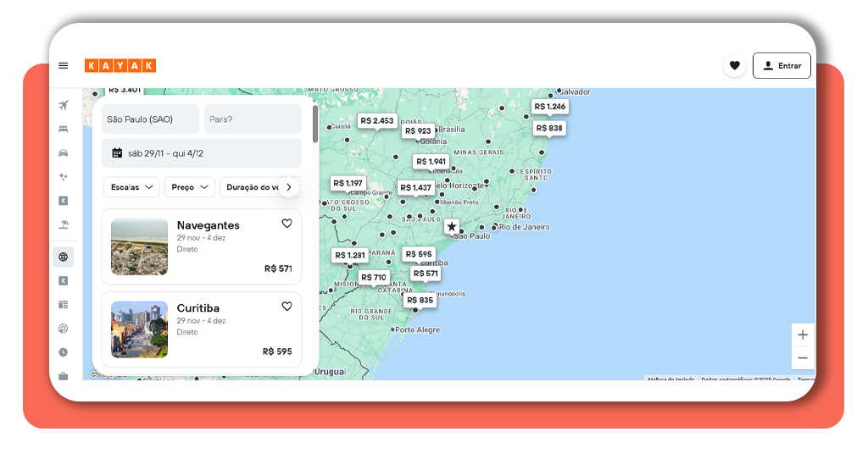Expand the Escalas filter dropdown
Image resolution: width=868 pixels, height=454 pixels.
pos(131,187)
